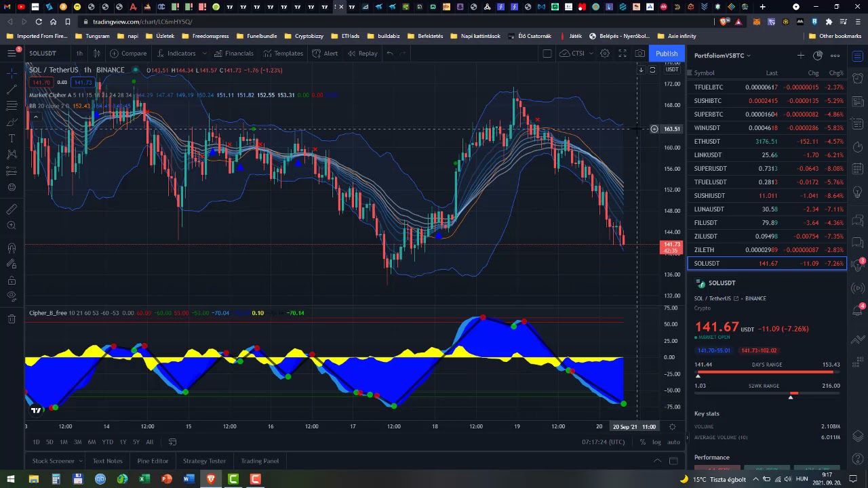Click the 52wk range indicator bar
This screenshot has width=868, height=488.
pos(767,393)
